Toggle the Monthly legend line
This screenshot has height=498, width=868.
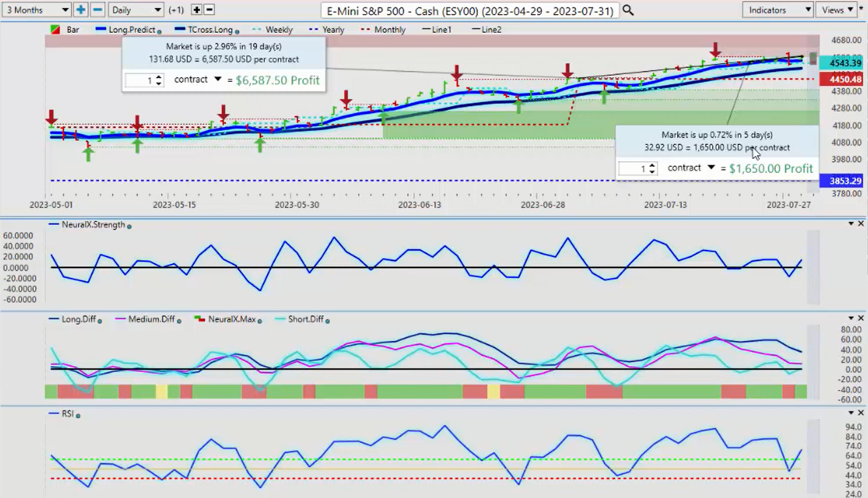pyautogui.click(x=383, y=30)
